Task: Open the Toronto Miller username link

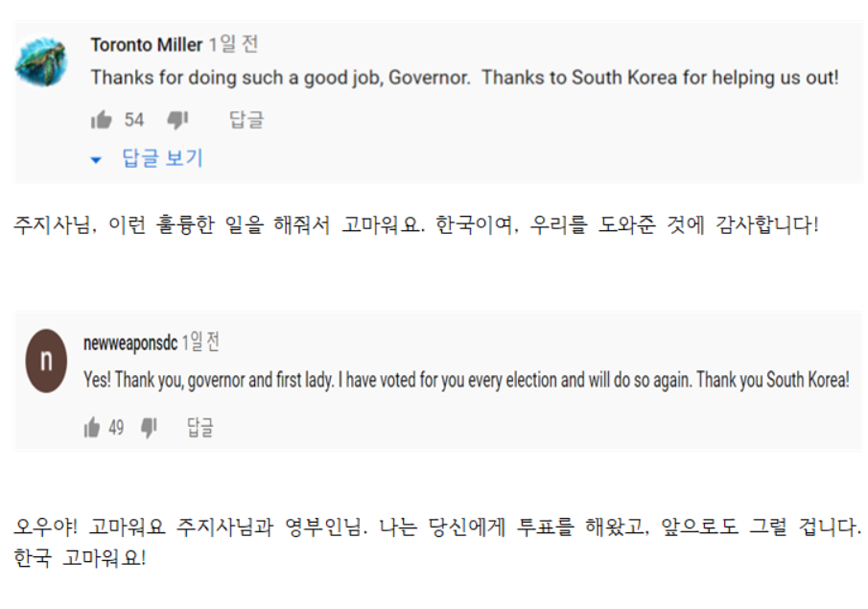Action: tap(146, 45)
